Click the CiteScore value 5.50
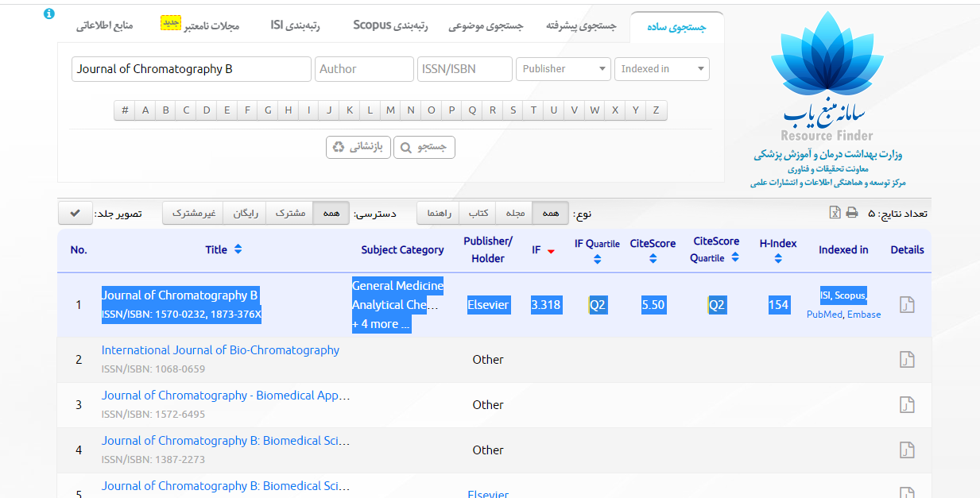The image size is (980, 498). point(653,305)
